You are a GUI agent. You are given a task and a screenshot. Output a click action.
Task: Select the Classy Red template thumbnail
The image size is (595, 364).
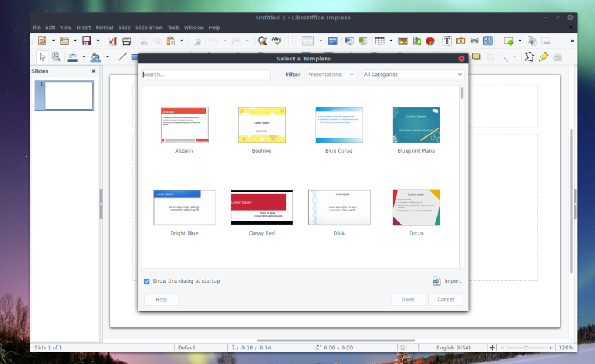pyautogui.click(x=261, y=207)
